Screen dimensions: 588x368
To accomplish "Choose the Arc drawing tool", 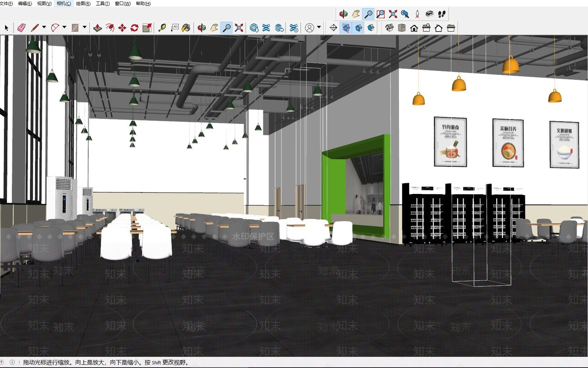I will [x=55, y=28].
